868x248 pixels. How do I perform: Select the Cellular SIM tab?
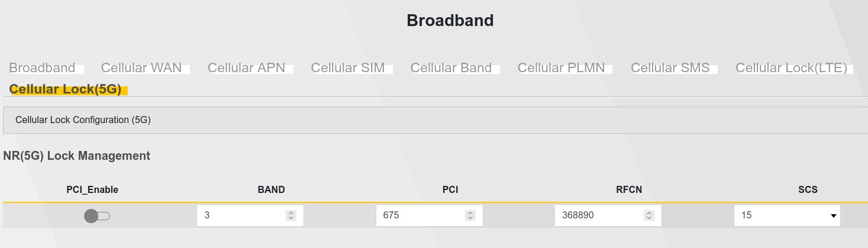[x=348, y=67]
